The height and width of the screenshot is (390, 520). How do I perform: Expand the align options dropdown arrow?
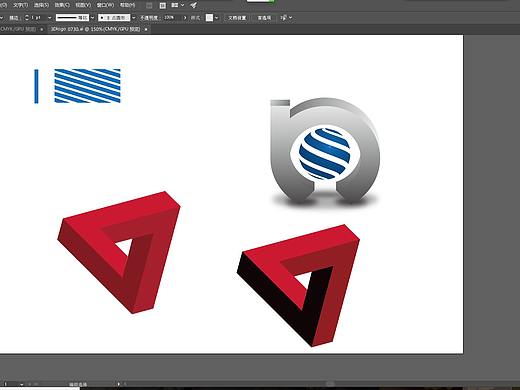click(x=291, y=17)
